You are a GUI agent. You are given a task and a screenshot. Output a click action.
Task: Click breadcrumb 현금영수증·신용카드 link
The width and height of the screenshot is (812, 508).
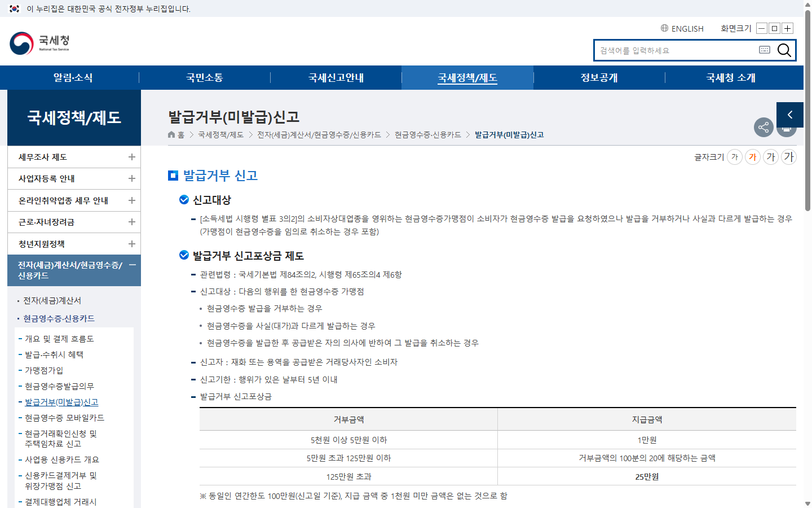coord(427,134)
